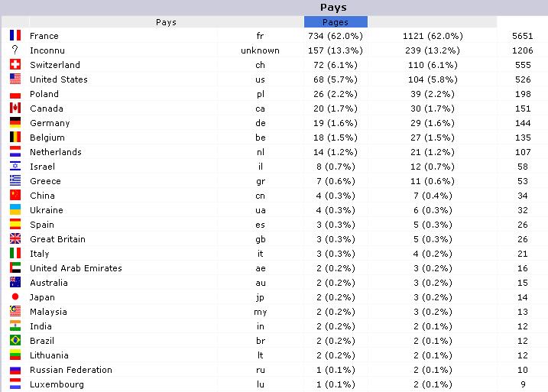This screenshot has width=548, height=392.
Task: Select the highlighted Pages column header
Action: [336, 22]
